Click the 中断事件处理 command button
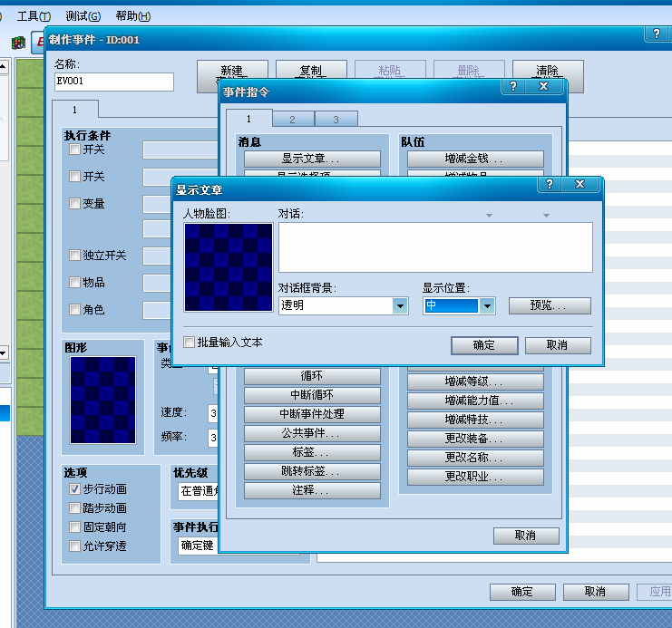The width and height of the screenshot is (672, 628). tap(312, 414)
